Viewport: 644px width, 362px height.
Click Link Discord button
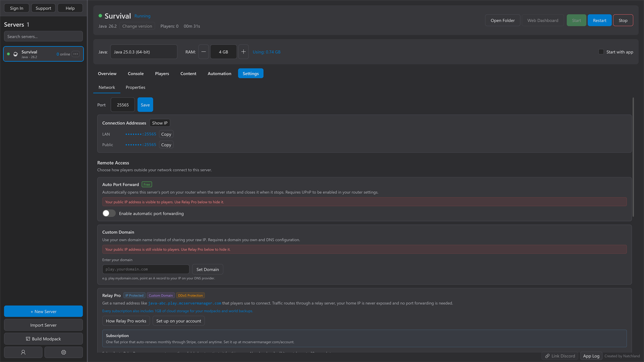pyautogui.click(x=560, y=356)
